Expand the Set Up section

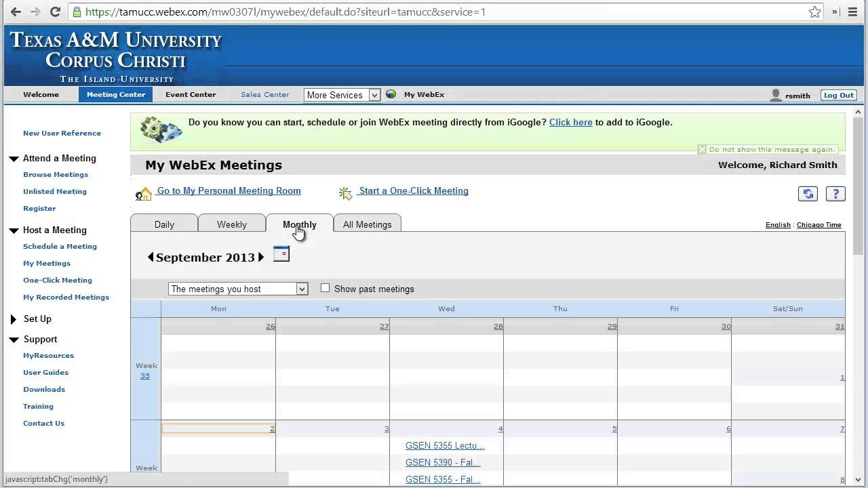click(x=13, y=319)
